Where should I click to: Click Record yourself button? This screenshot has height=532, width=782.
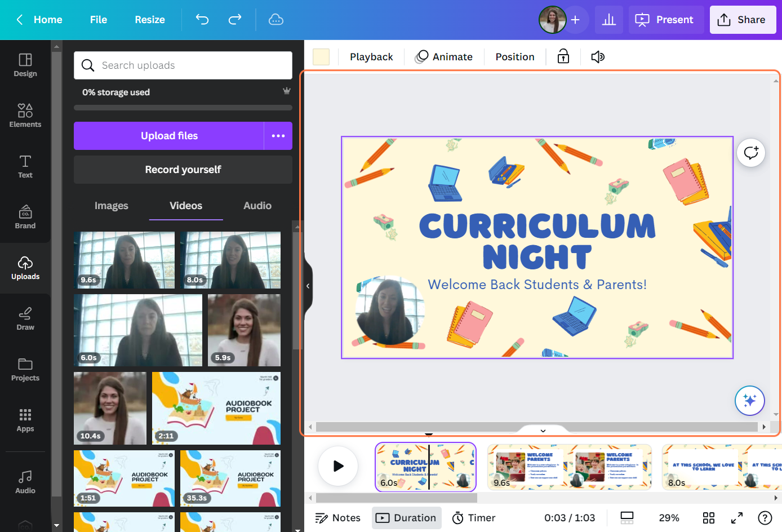point(183,170)
